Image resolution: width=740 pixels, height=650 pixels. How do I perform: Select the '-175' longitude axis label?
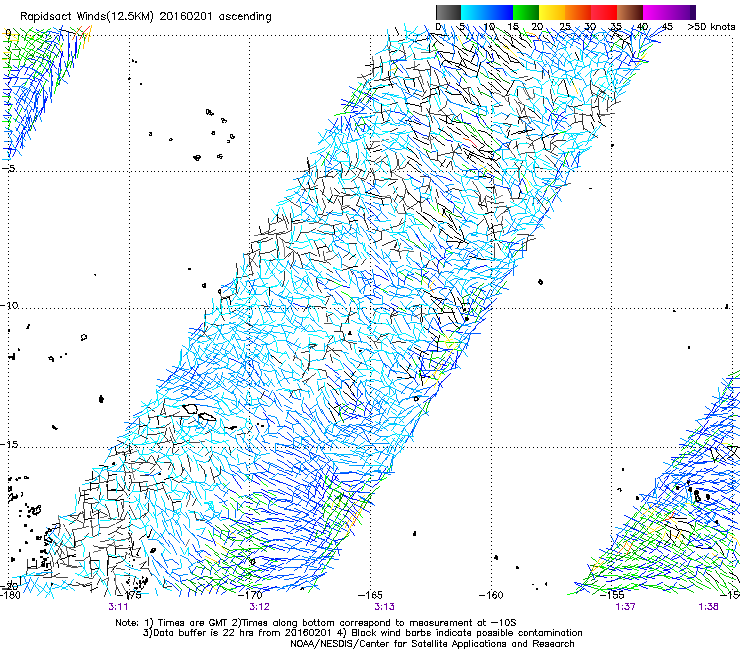[131, 595]
